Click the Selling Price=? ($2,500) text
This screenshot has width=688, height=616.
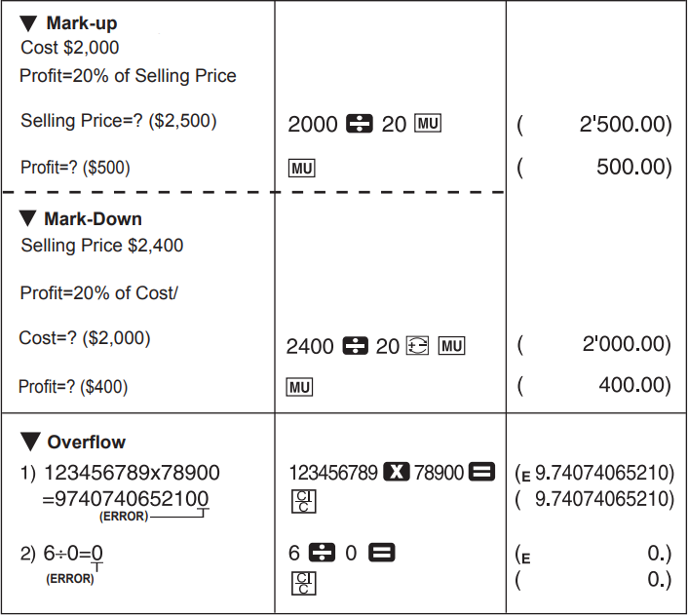118,121
